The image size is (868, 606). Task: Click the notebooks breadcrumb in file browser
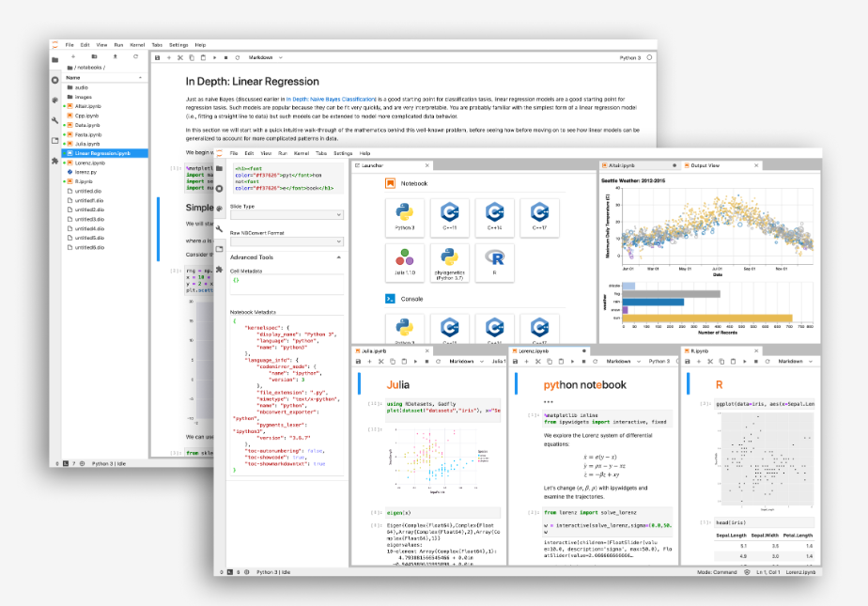tap(88, 68)
